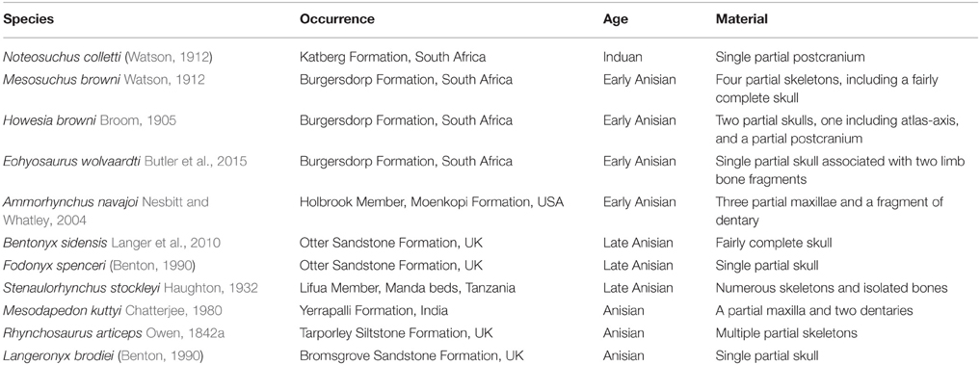
Task: Select Anisian age in Mesodapedon kuttyi row
Action: click(x=623, y=311)
